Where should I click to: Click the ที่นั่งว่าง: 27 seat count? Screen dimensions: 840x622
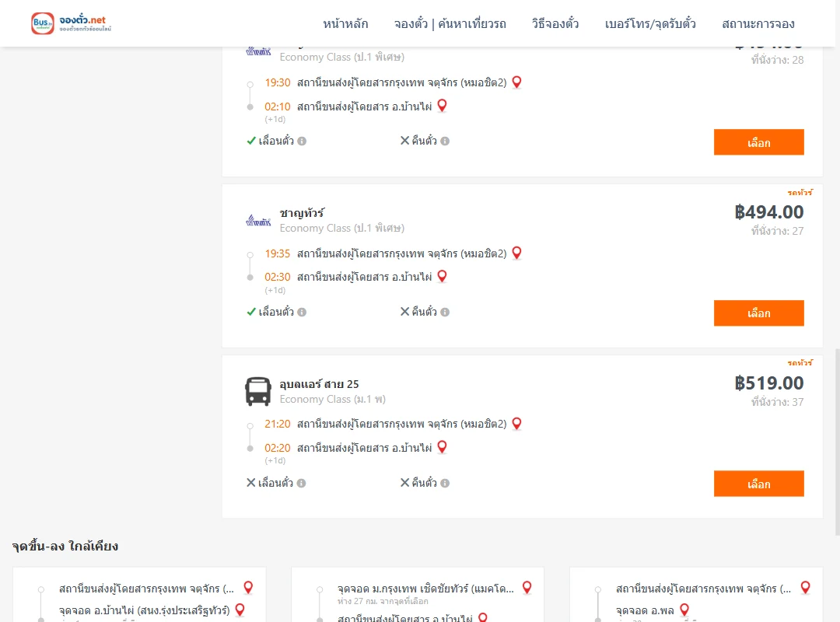pos(777,231)
